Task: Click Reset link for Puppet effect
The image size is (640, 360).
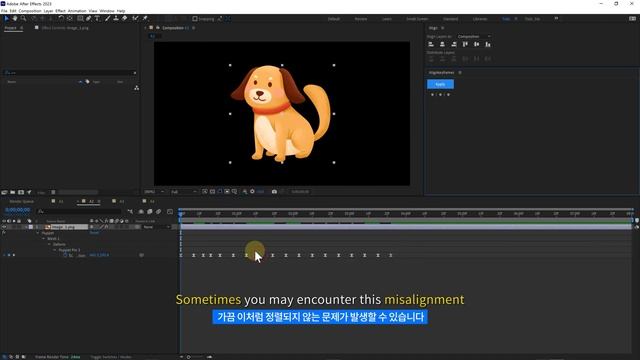Action: pos(94,233)
